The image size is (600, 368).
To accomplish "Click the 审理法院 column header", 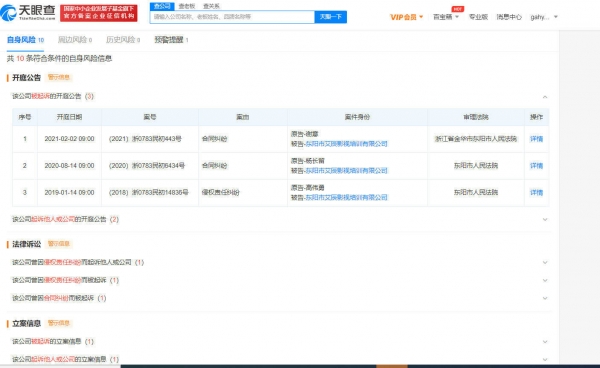I will (476, 117).
